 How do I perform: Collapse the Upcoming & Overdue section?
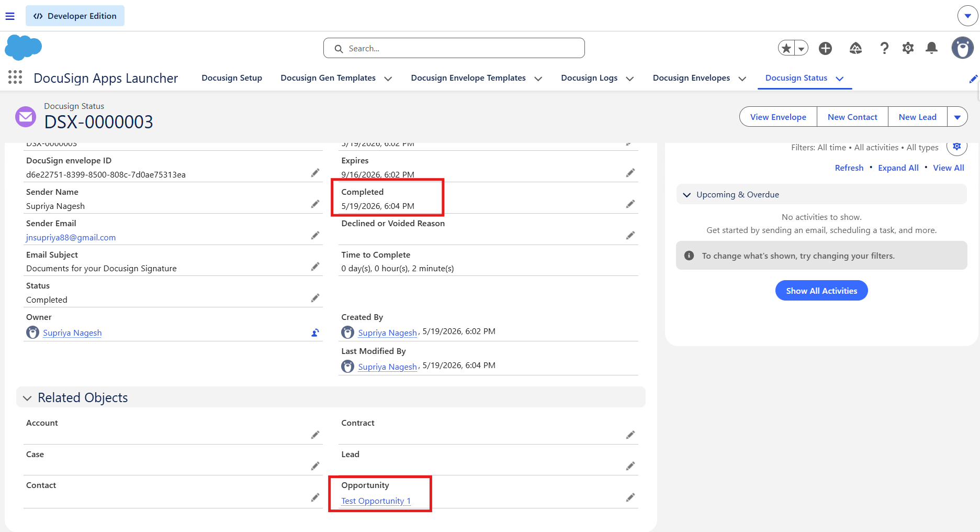(x=687, y=195)
